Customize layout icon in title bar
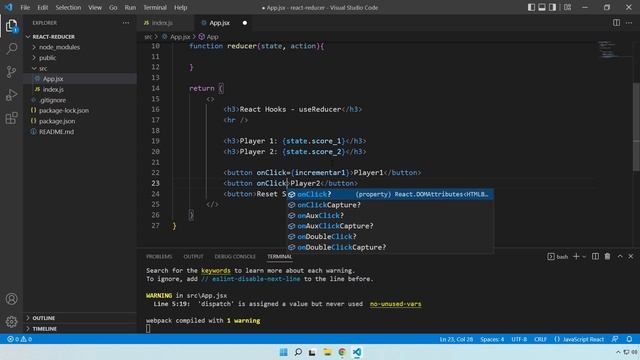The width and height of the screenshot is (640, 360). click(x=567, y=7)
